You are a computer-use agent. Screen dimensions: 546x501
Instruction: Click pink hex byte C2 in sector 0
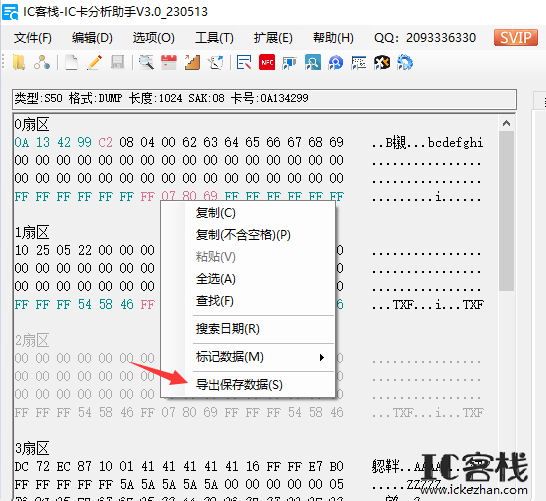(106, 142)
